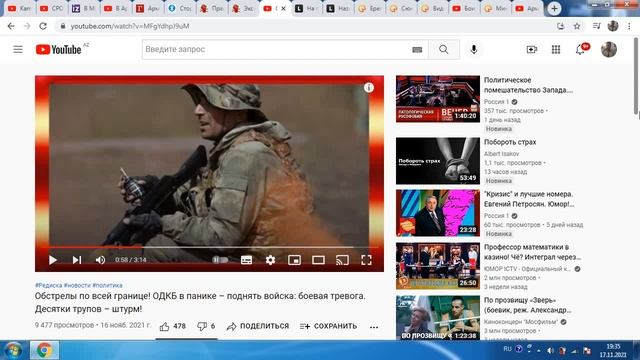Enter fullscreen mode
Viewport: 640px width, 360px height.
[x=366, y=260]
